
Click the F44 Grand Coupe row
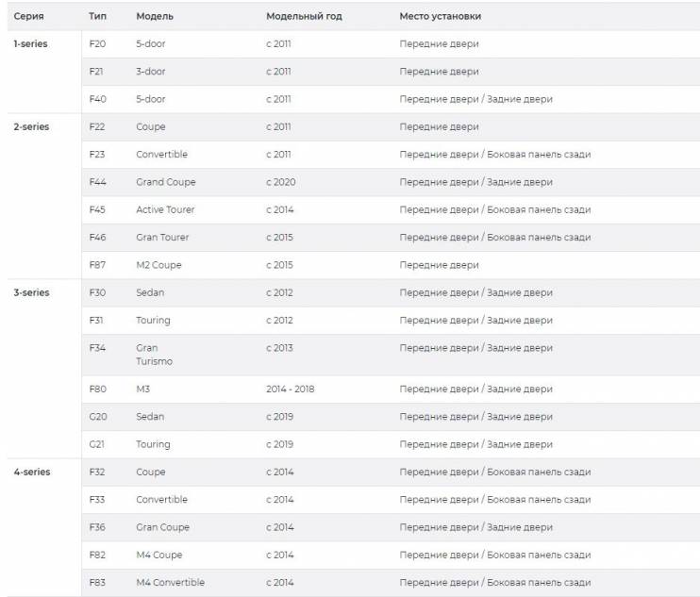(391, 182)
